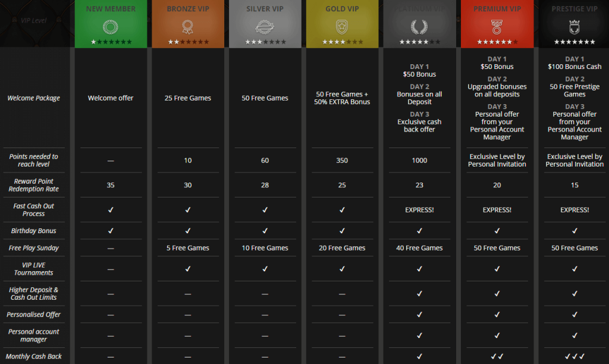This screenshot has width=609, height=364.
Task: Click the Premium VIP medal icon
Action: point(497,27)
